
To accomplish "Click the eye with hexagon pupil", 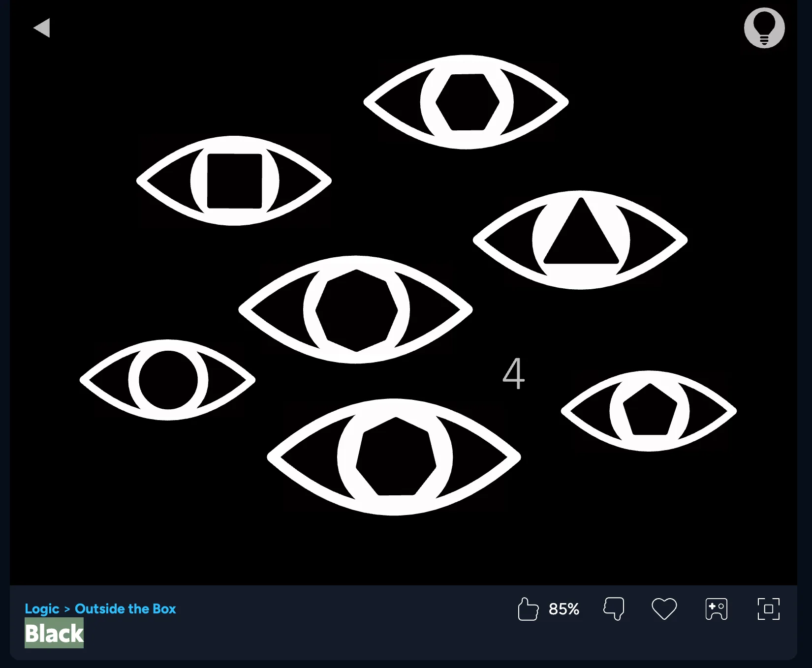I will tap(466, 102).
